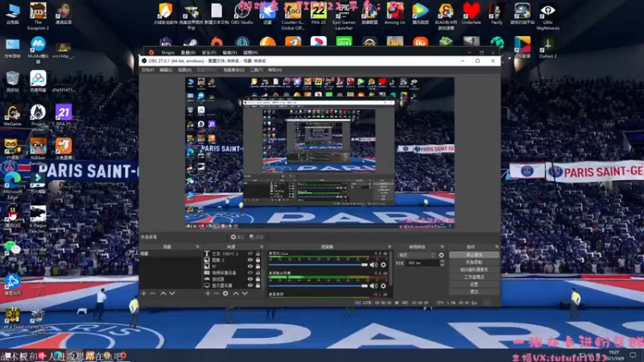This screenshot has height=362, width=644.
Task: Pop out the 混音器 panel dock icon
Action: click(390, 247)
